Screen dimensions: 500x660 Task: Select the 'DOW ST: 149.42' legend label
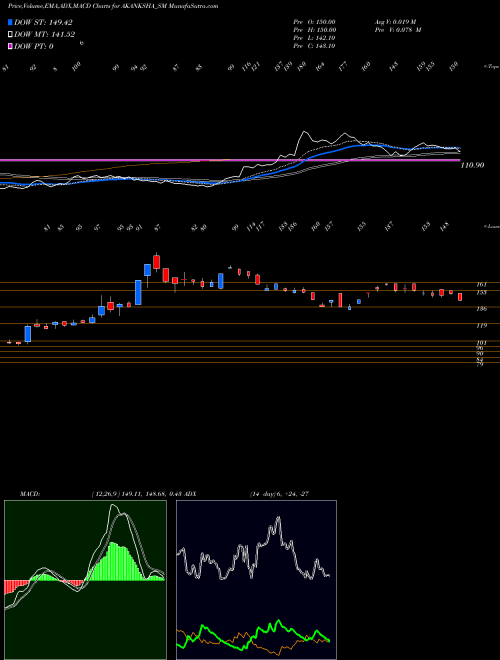coord(44,22)
